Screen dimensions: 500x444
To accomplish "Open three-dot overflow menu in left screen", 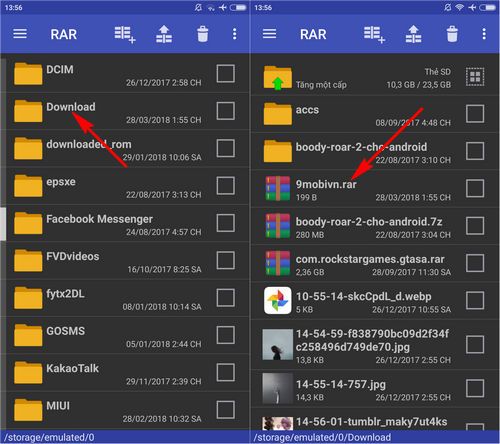I will (235, 34).
